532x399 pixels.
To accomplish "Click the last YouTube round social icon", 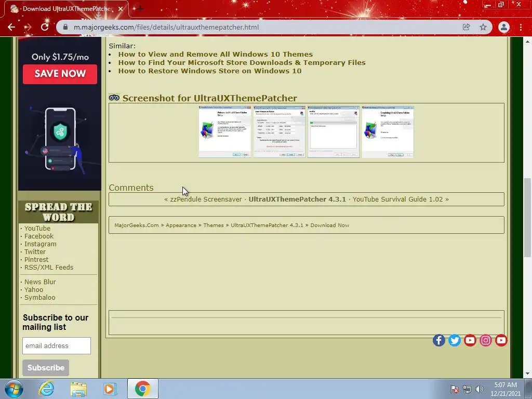I will [501, 340].
